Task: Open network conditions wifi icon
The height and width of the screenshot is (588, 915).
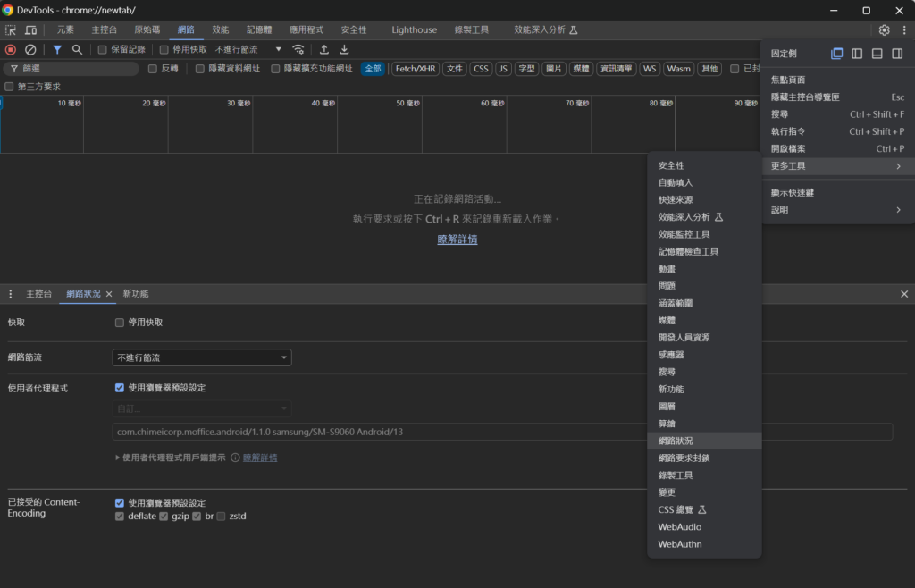Action: point(298,49)
